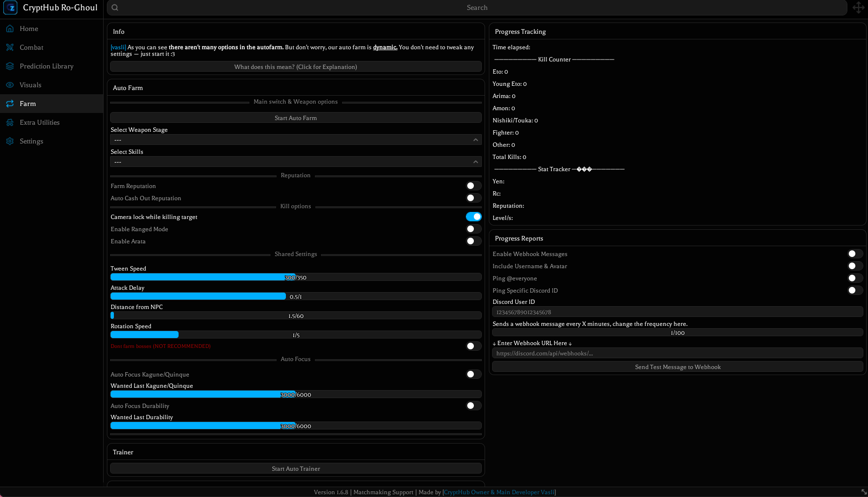Click the underlined dynamic link
The image size is (868, 497).
[385, 47]
